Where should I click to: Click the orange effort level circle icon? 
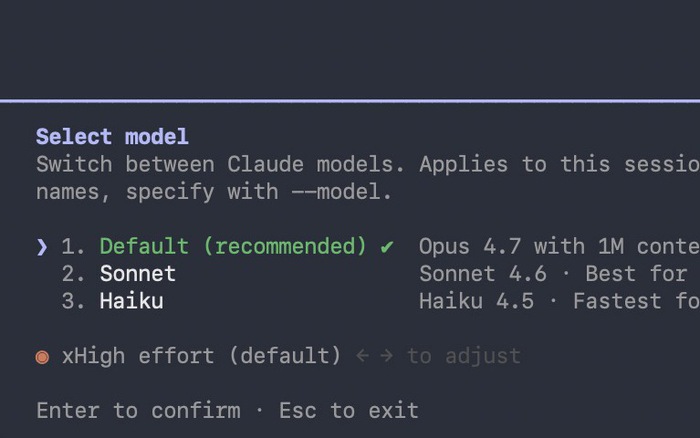pyautogui.click(x=42, y=356)
